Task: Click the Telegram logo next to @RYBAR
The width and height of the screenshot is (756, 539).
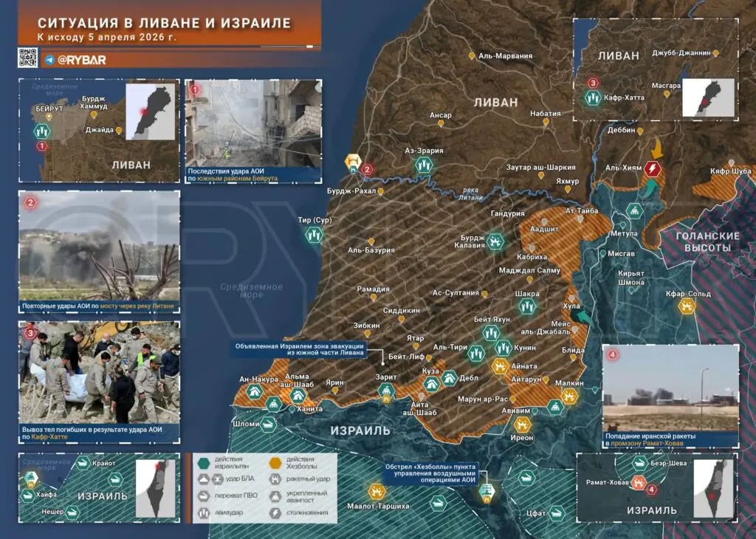Action: click(49, 59)
